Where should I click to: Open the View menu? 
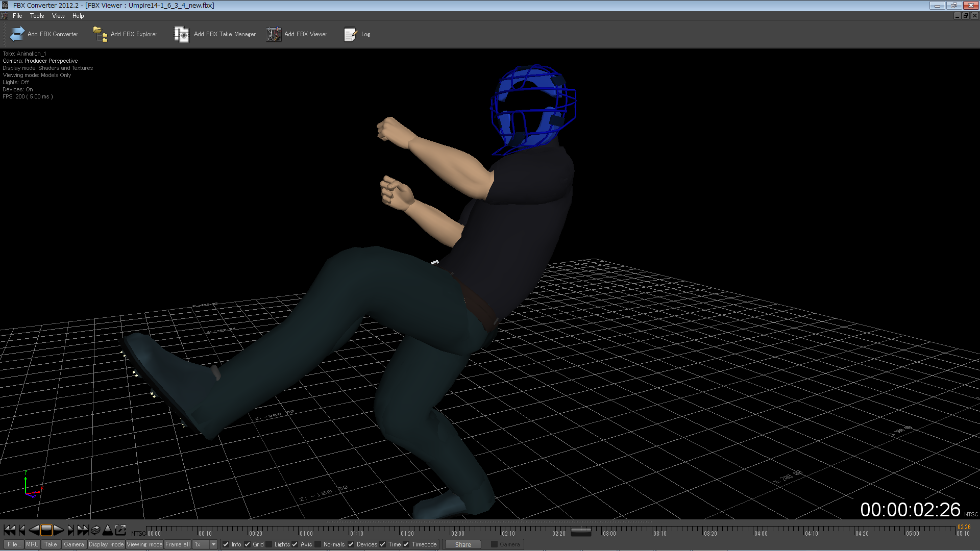coord(58,16)
